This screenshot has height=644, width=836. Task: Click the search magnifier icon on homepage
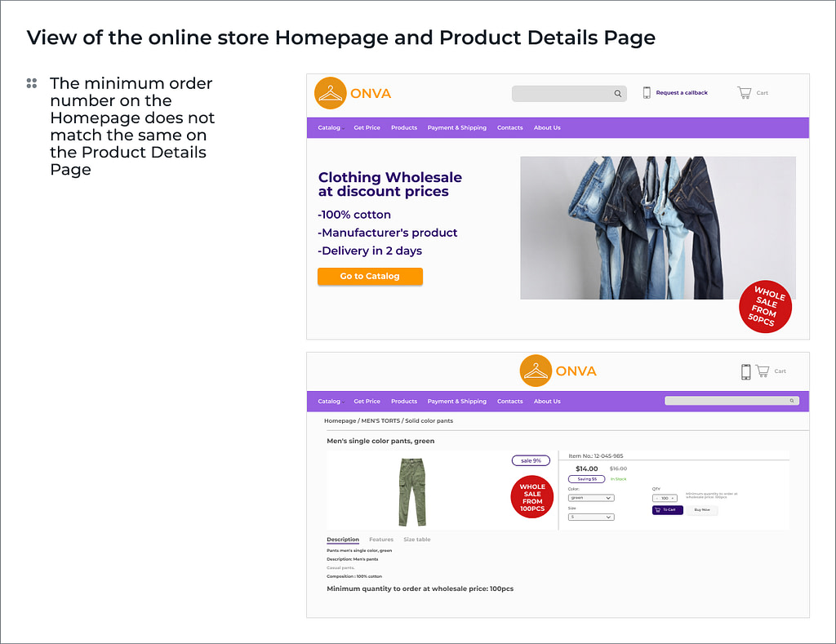617,93
